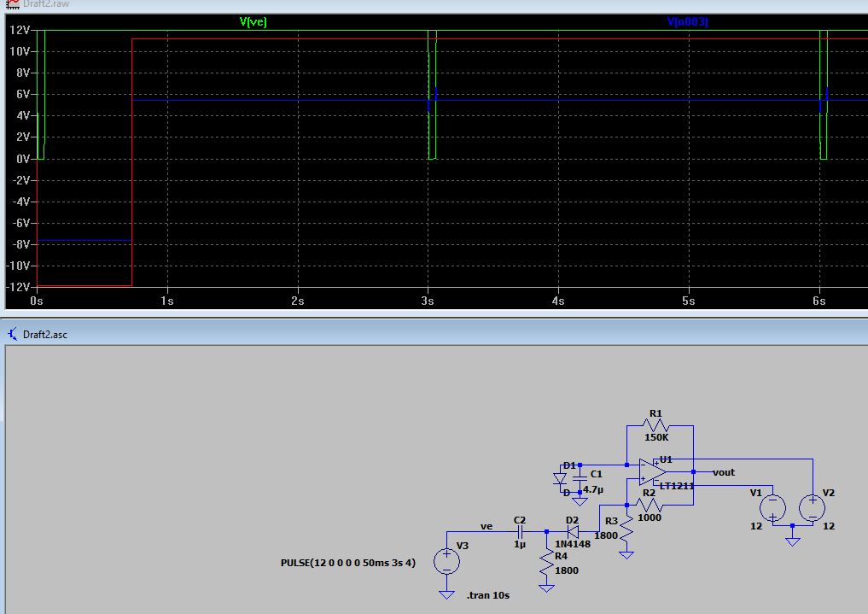Click the ground symbol below V3
The width and height of the screenshot is (868, 614).
click(x=446, y=594)
